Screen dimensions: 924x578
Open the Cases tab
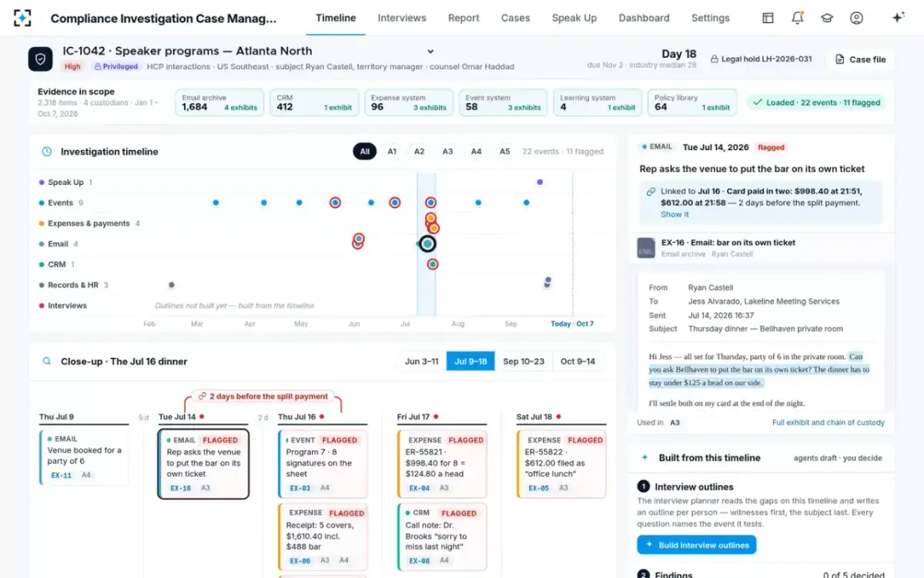coord(515,18)
